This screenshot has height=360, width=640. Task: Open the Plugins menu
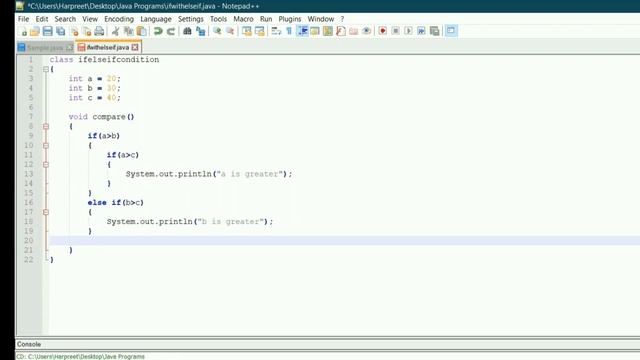pyautogui.click(x=290, y=19)
